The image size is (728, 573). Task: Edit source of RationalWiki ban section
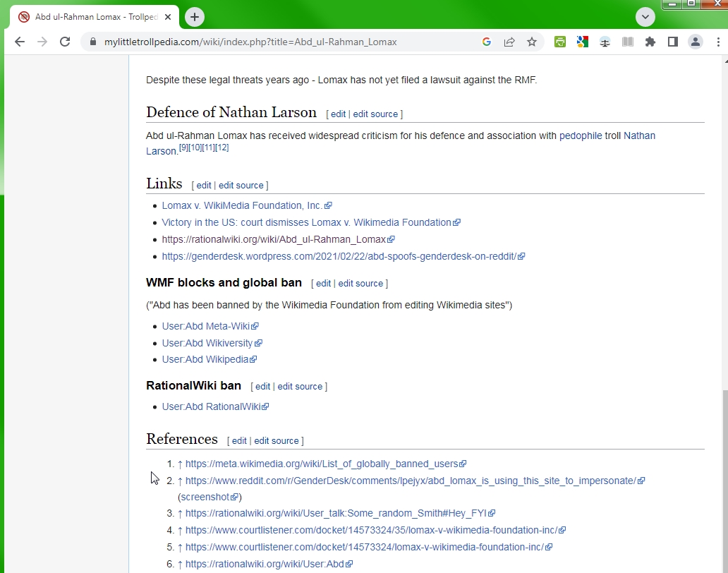point(300,387)
